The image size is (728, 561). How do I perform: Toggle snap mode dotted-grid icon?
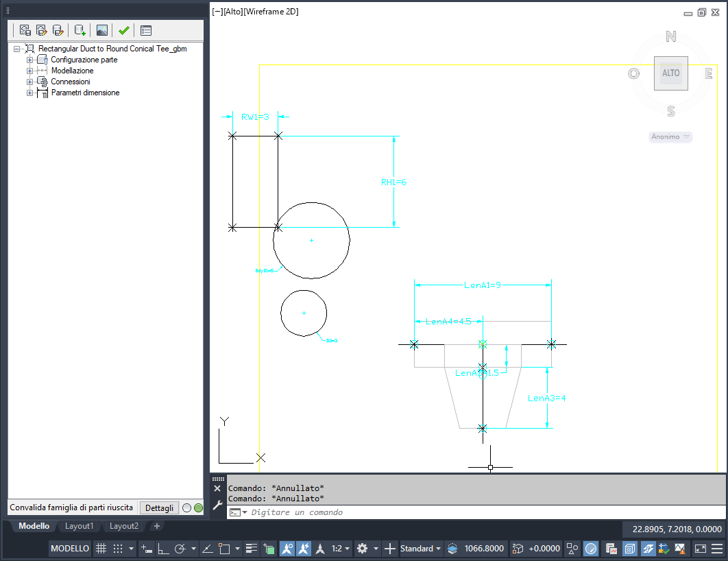118,549
